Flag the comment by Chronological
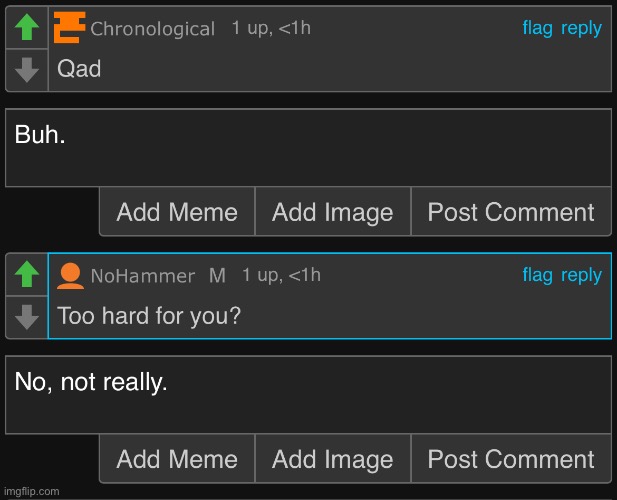The image size is (617, 500). [x=537, y=28]
